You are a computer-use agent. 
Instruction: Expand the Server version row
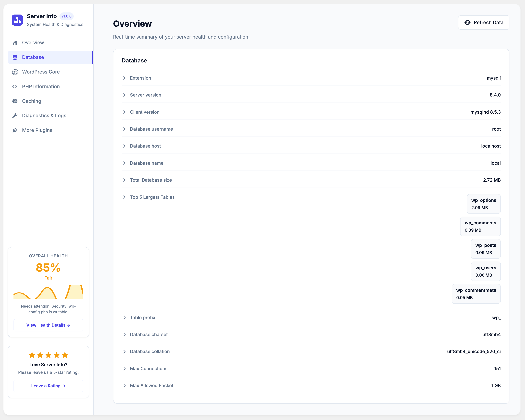tap(311, 95)
